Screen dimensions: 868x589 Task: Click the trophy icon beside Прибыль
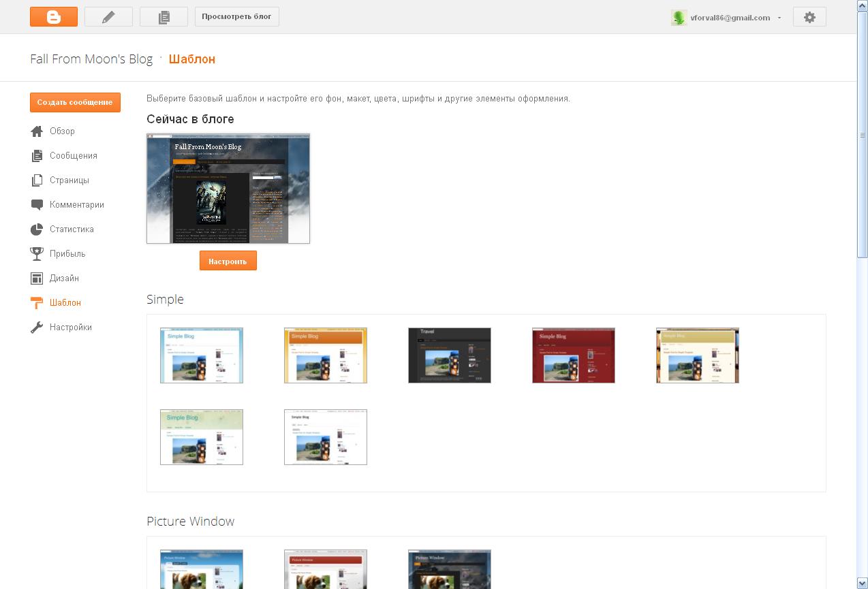click(37, 253)
